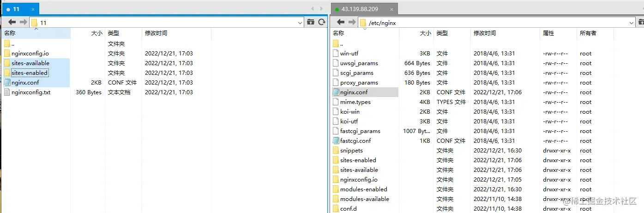Click the snippets folder icon
This screenshot has height=213, width=644.
pyautogui.click(x=336, y=151)
